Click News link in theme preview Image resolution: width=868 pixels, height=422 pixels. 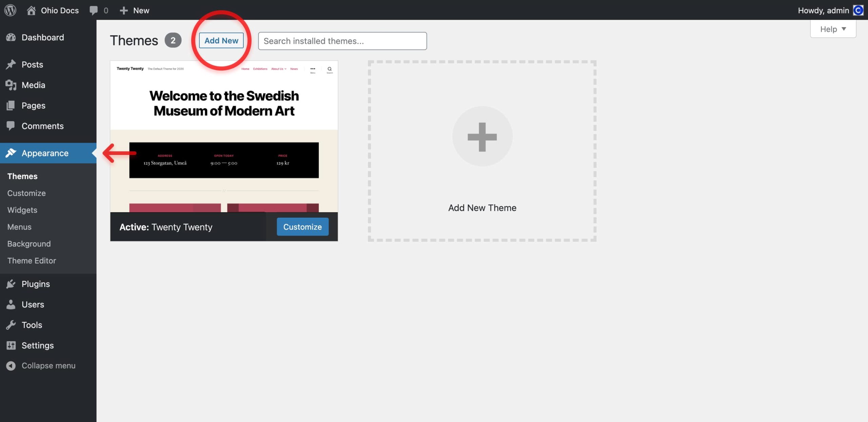point(294,69)
